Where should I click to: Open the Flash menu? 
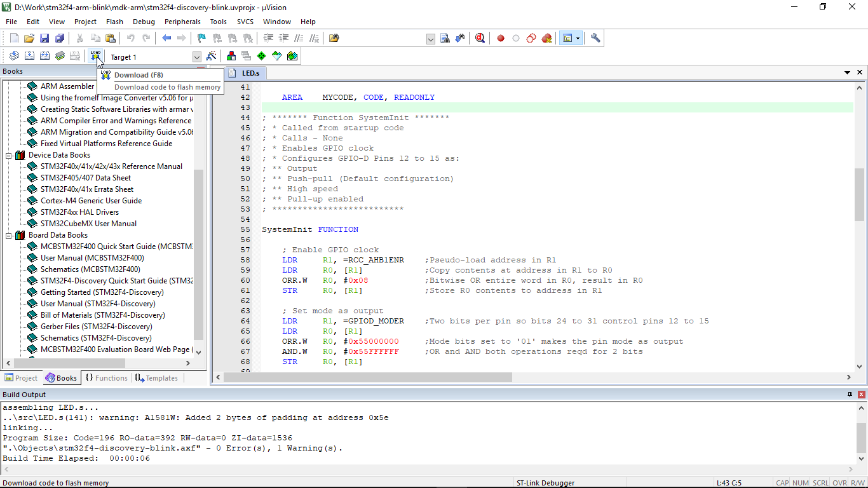coord(114,22)
